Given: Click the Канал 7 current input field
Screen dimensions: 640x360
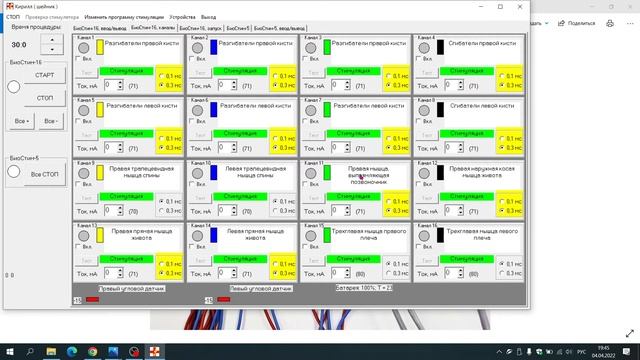Looking at the screenshot, I should (337, 147).
